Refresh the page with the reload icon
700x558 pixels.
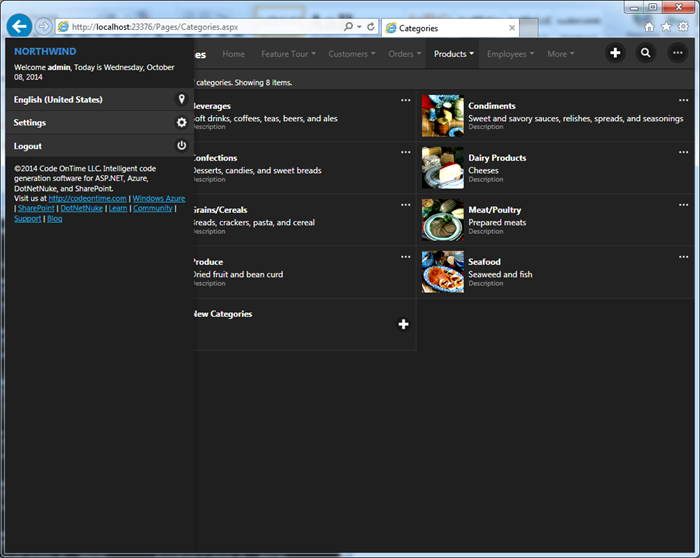(x=371, y=27)
